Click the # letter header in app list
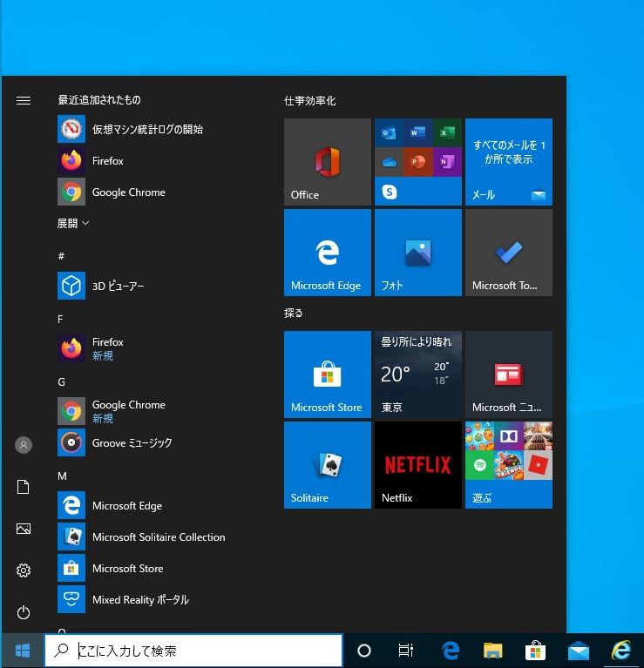 coord(61,256)
